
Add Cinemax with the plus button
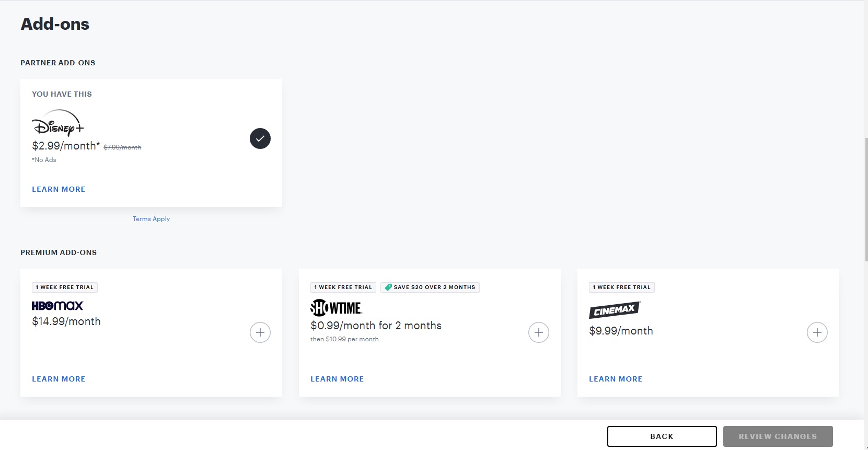(817, 332)
